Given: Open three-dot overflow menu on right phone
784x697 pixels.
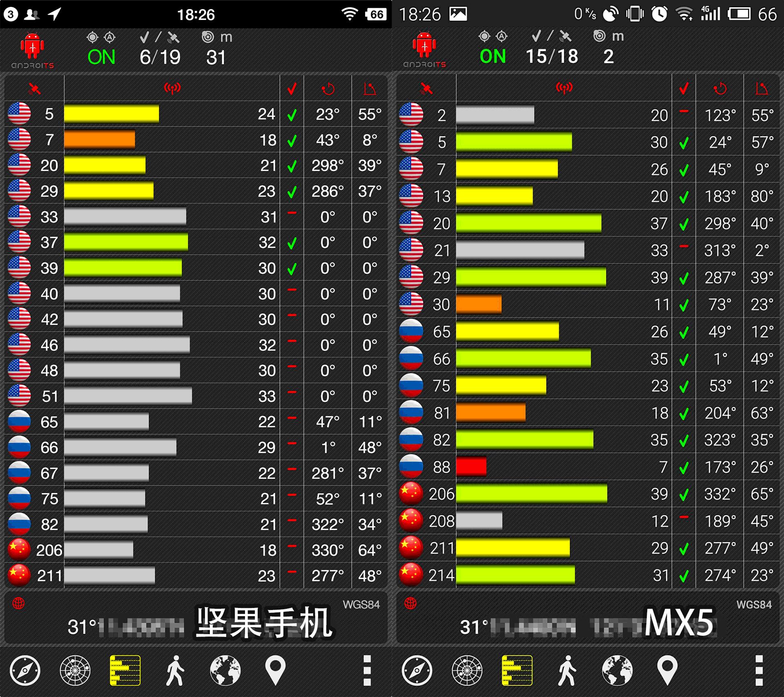Looking at the screenshot, I should click(x=759, y=670).
